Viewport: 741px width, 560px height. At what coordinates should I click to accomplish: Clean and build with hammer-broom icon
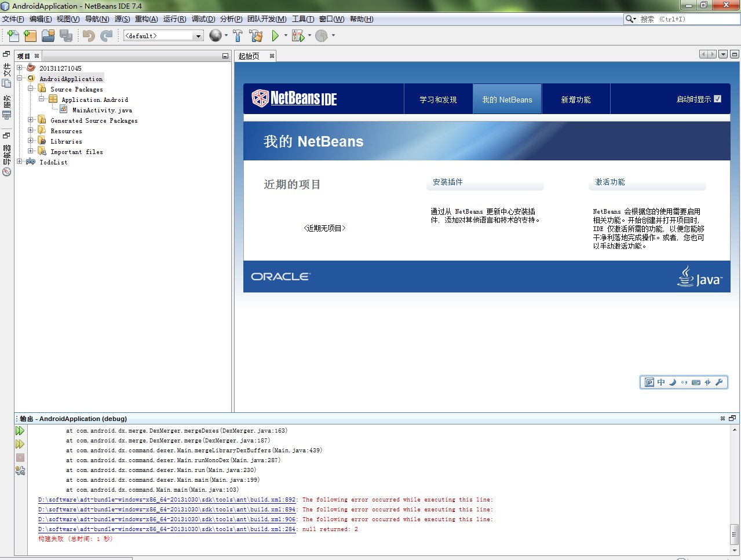[256, 36]
